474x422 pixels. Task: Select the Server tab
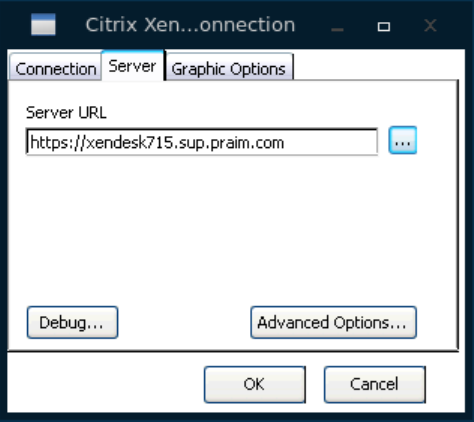[133, 66]
